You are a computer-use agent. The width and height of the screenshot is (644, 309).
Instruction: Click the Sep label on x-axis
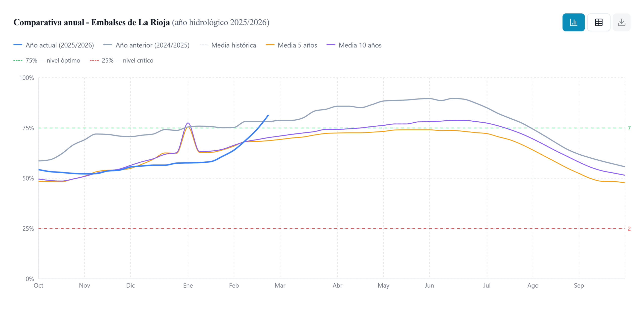tap(578, 285)
